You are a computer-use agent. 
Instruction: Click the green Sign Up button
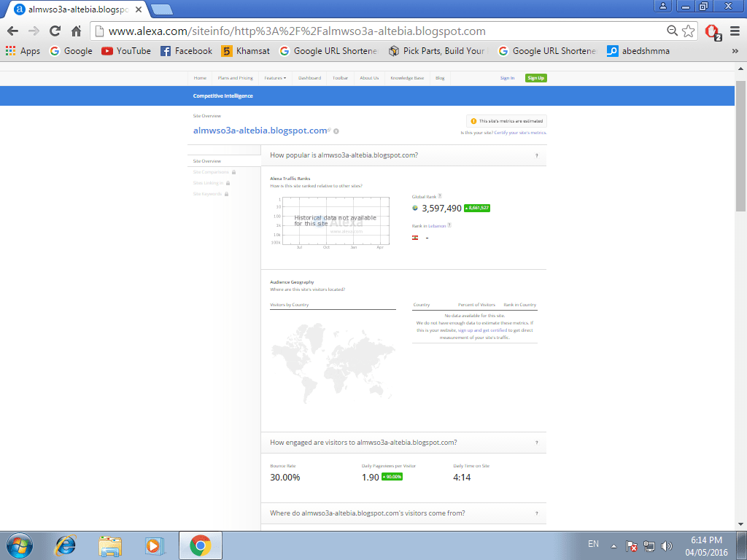point(535,78)
